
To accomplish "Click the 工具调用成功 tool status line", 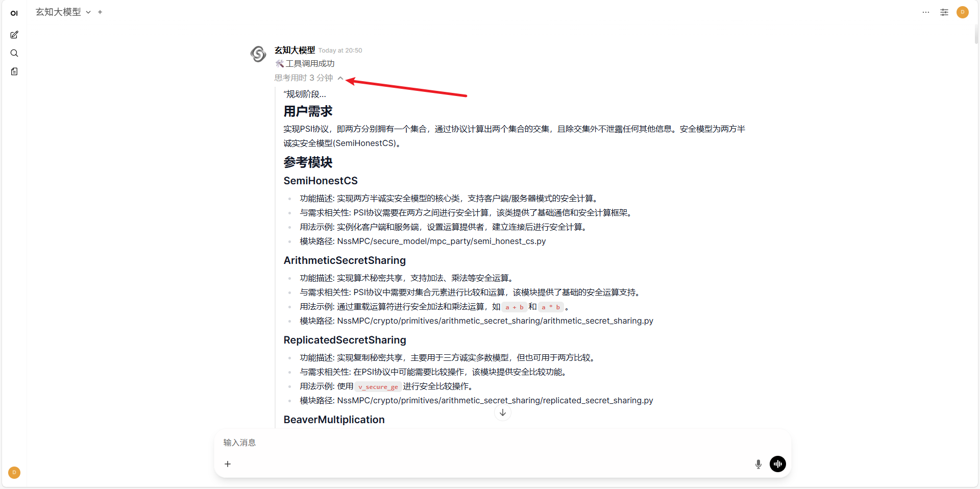I will coord(305,63).
